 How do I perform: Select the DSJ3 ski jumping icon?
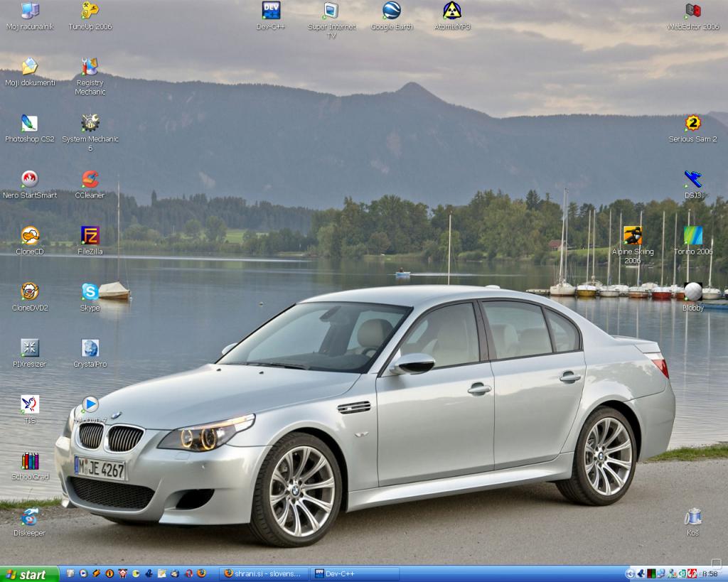(692, 185)
